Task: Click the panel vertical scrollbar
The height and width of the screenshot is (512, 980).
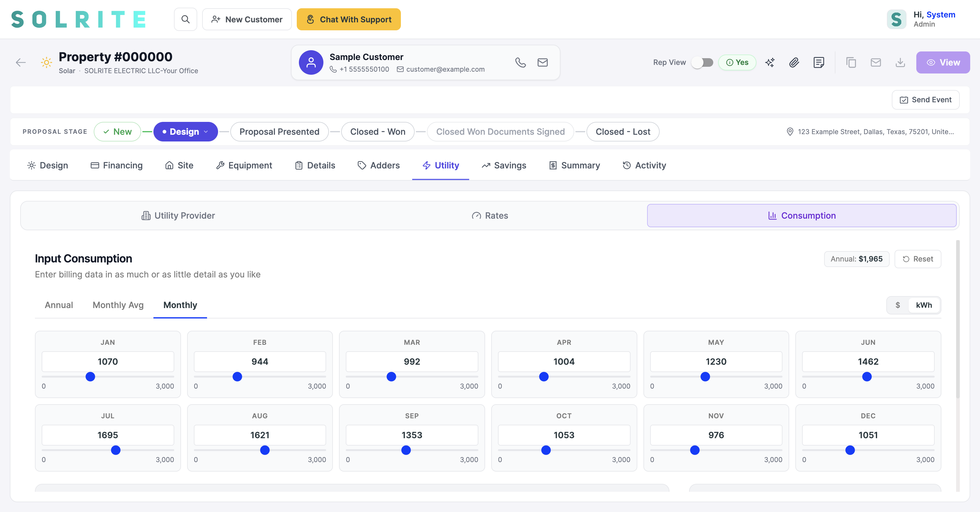Action: [958, 319]
